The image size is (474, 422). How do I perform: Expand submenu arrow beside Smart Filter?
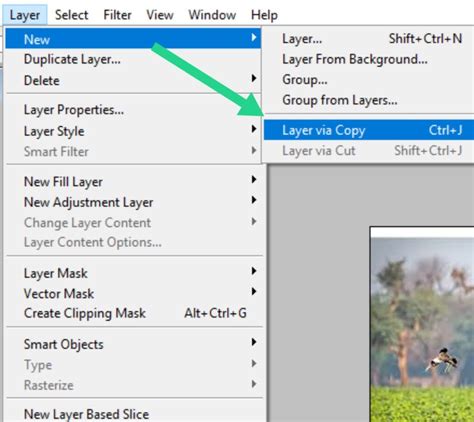[254, 150]
